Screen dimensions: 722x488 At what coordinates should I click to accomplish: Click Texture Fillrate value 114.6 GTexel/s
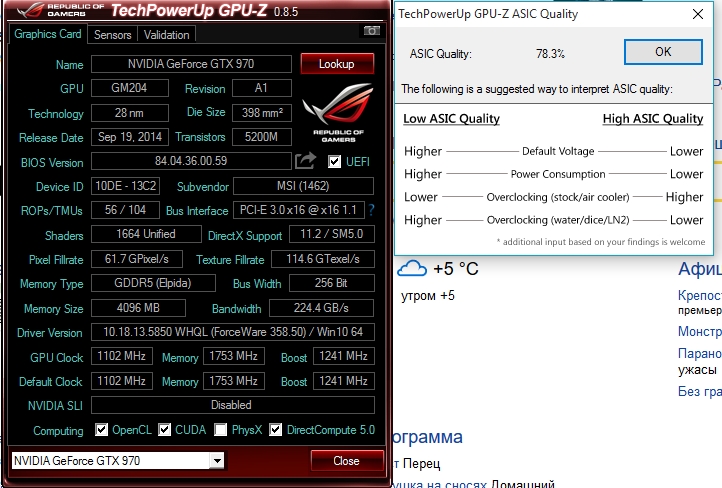(x=323, y=259)
